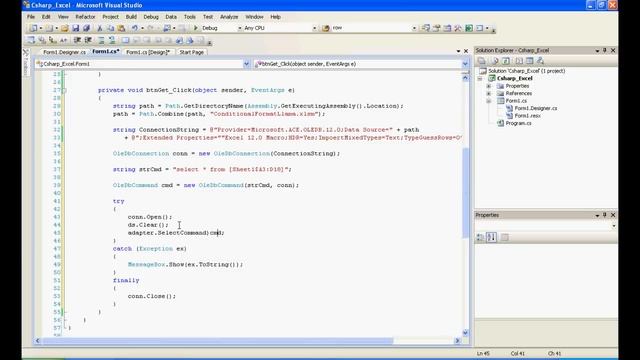
Task: Open File icon in toolbar
Action: click(x=64, y=28)
